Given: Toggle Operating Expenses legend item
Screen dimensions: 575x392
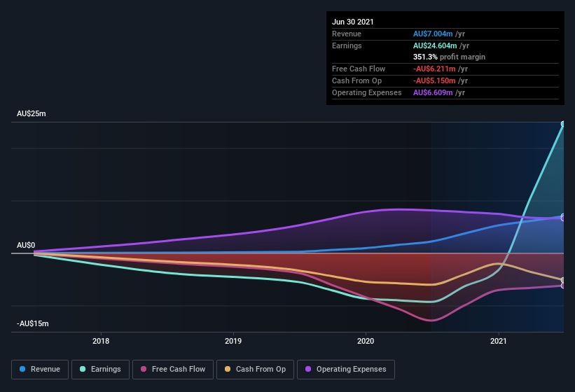Looking at the screenshot, I should pyautogui.click(x=346, y=370).
